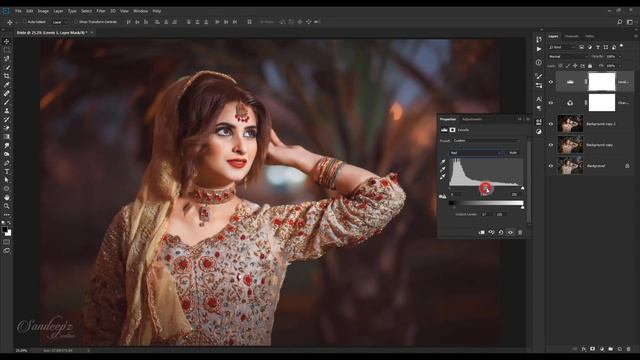
Task: Open the Auto-Select Layer dropdown
Action: 60,22
